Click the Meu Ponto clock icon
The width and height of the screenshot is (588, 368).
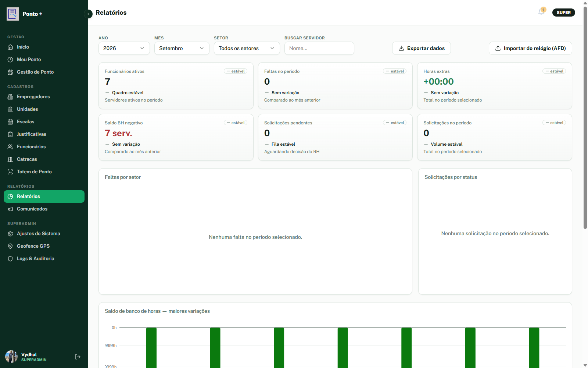(x=10, y=60)
